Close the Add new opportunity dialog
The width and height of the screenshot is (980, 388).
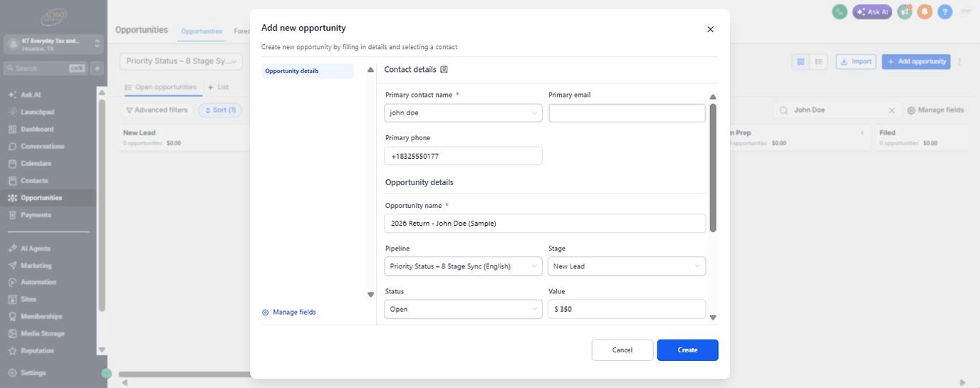click(710, 29)
